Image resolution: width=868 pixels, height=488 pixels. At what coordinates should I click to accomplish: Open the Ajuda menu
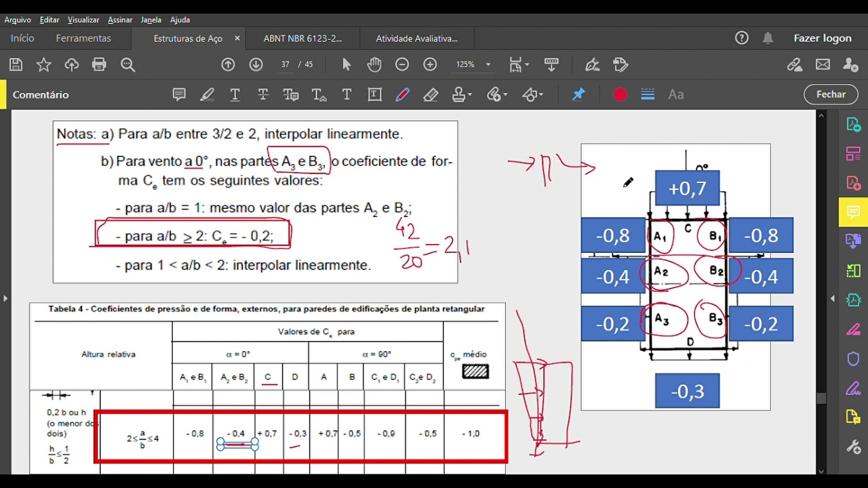180,20
